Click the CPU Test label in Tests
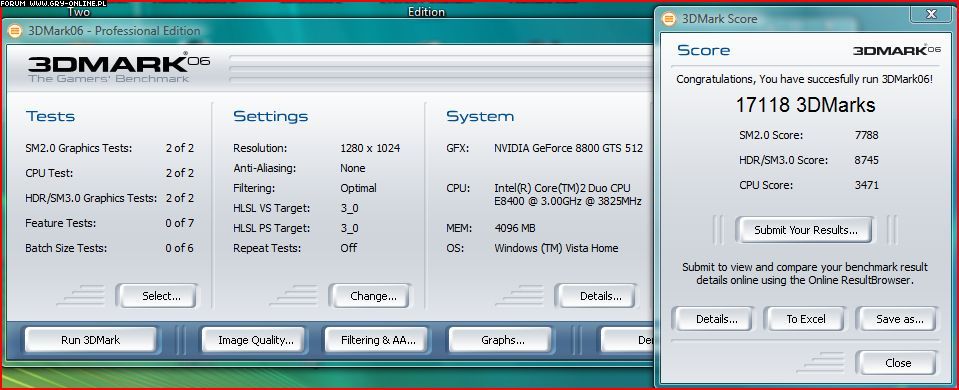Viewport: 959px width, 390px height. pyautogui.click(x=49, y=173)
